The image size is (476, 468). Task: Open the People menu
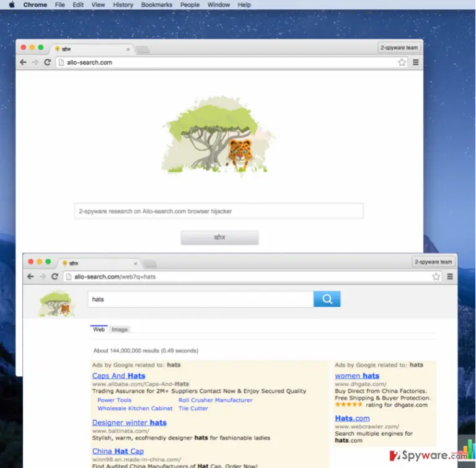[x=190, y=5]
